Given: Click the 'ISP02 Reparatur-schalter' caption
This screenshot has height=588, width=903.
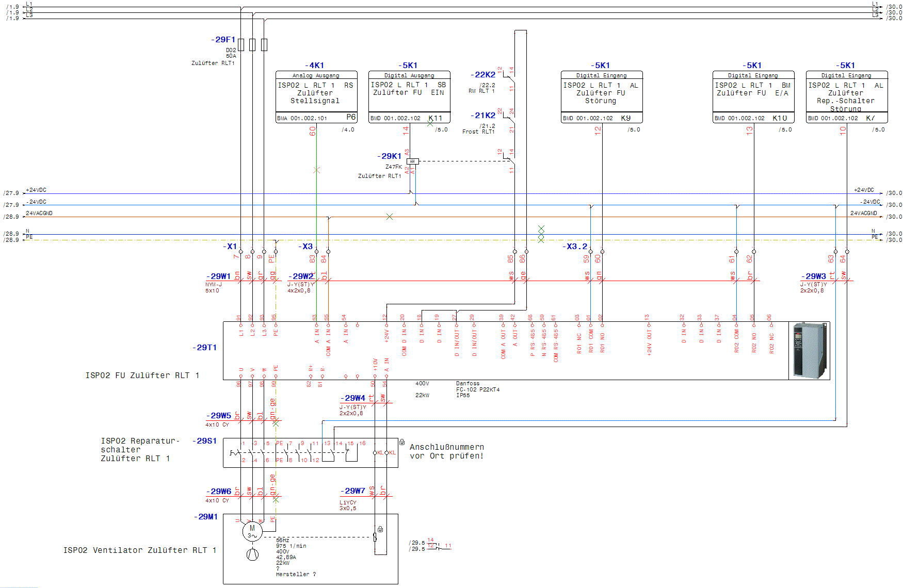Looking at the screenshot, I should (140, 445).
